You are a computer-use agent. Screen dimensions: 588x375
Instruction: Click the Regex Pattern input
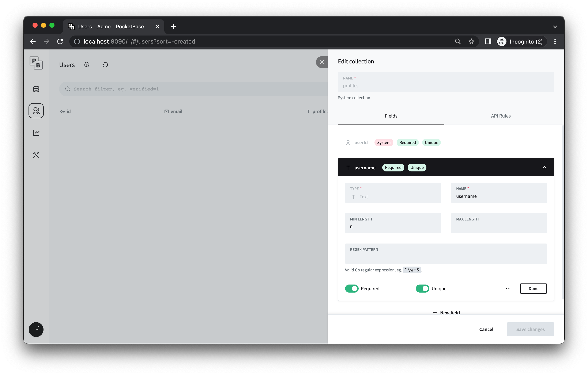tap(446, 253)
